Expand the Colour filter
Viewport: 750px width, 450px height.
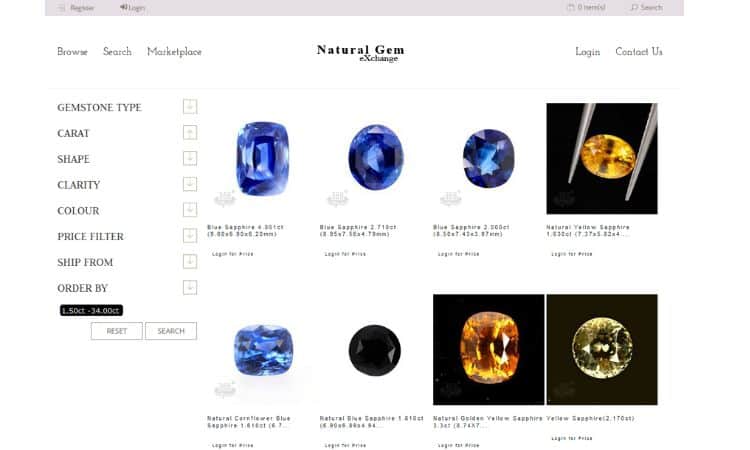(190, 210)
